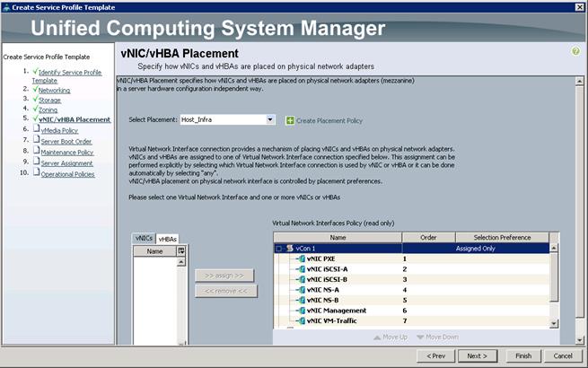Viewport: 588px width, 368px height.
Task: Click the Move Up button
Action: point(391,337)
